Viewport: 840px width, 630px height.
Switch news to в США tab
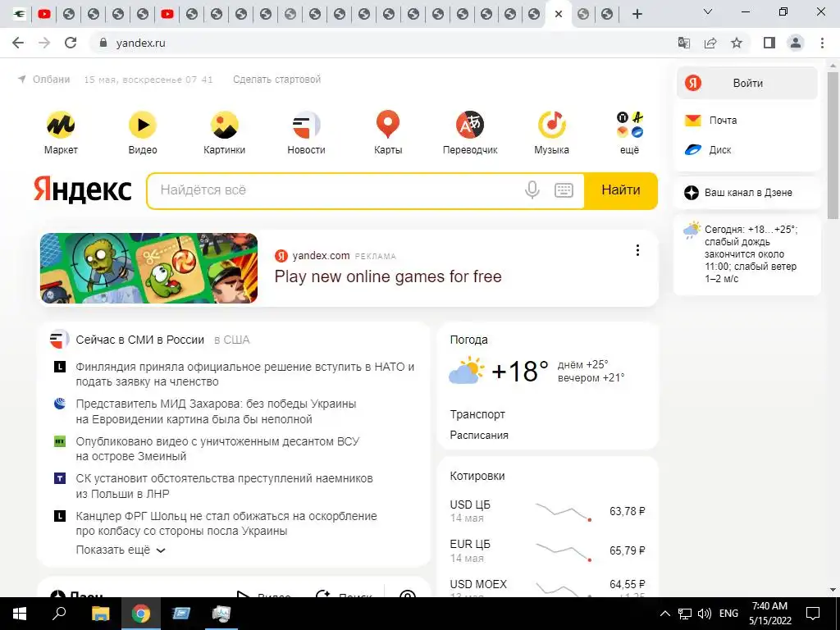click(232, 340)
